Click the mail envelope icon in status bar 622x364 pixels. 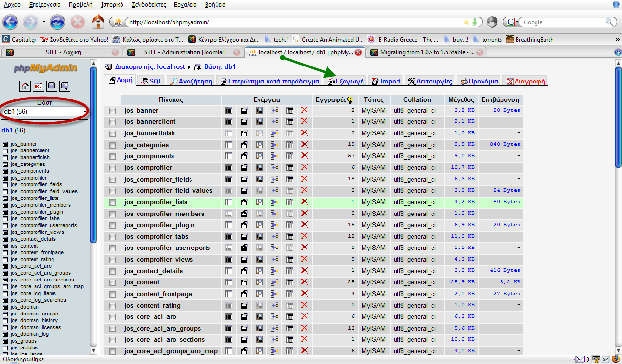[579, 359]
